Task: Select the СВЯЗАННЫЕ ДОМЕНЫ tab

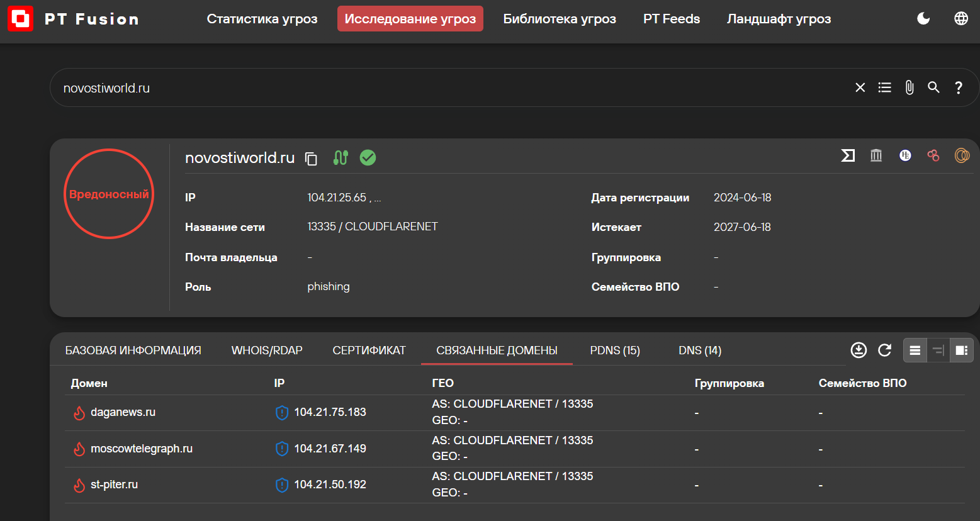Action: click(497, 350)
